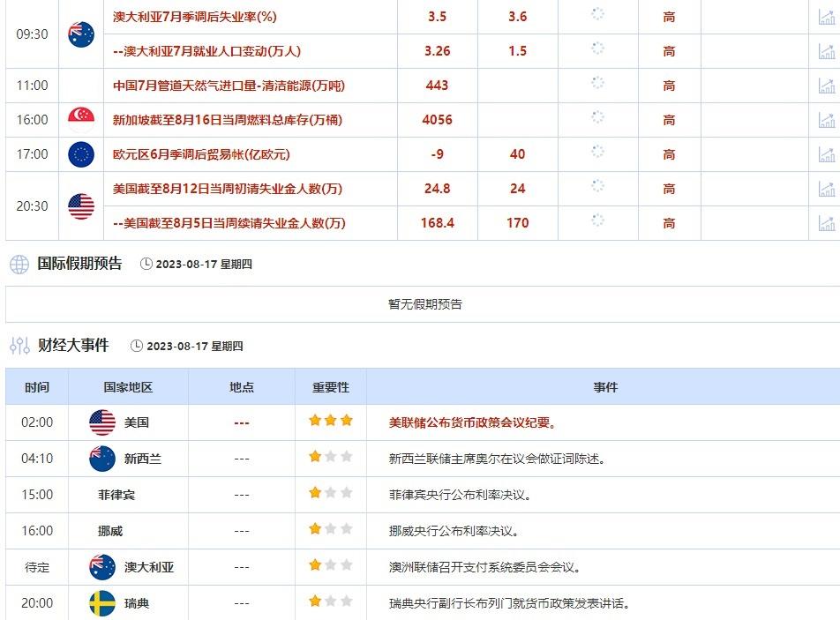Open chart for 澳大利亚7月季调后失业率
Viewport: 840px width, 620px height.
pyautogui.click(x=827, y=16)
